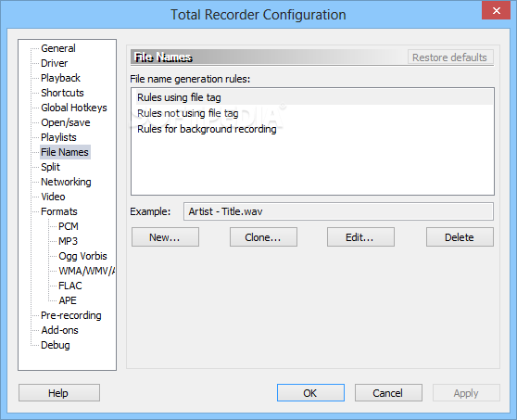Viewport: 517px width, 420px height.
Task: Select Playlists in the tree
Action: (x=58, y=137)
